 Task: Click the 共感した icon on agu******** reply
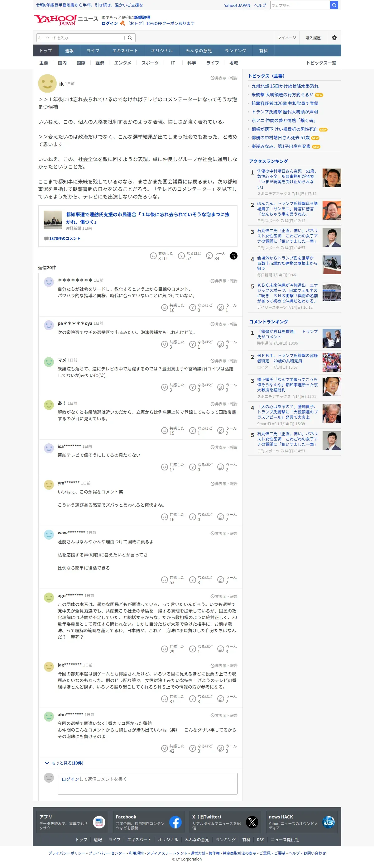(x=165, y=649)
